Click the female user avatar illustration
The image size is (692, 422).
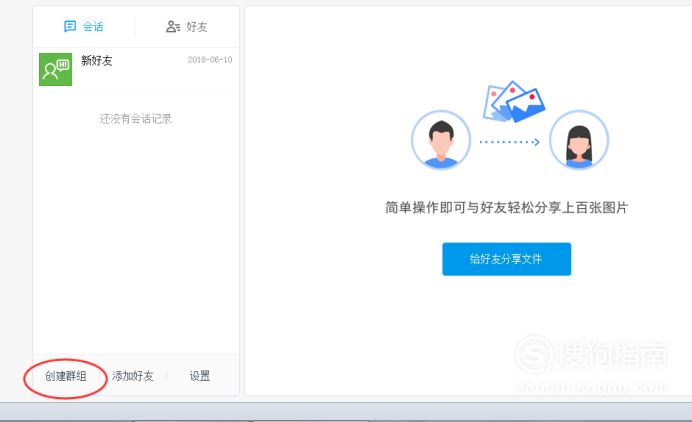579,140
